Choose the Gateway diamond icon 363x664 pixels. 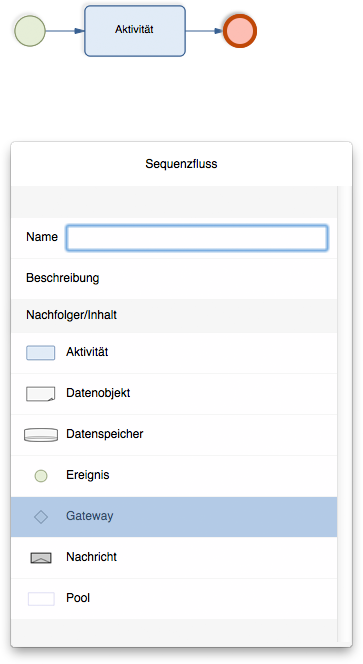[x=41, y=517]
